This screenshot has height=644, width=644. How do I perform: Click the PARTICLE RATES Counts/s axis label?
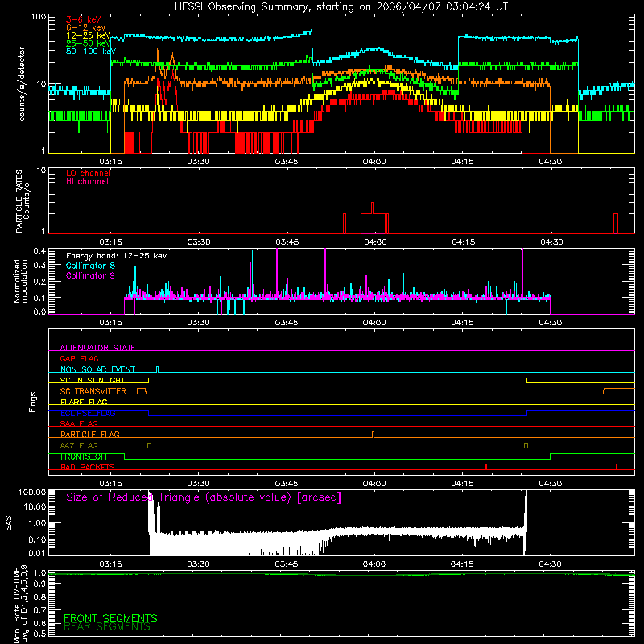click(23, 201)
